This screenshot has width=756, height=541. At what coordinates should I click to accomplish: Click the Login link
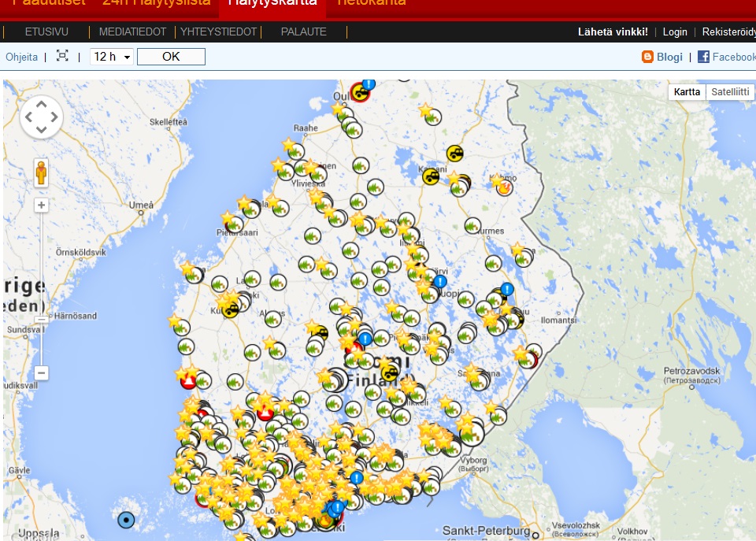[x=675, y=32]
